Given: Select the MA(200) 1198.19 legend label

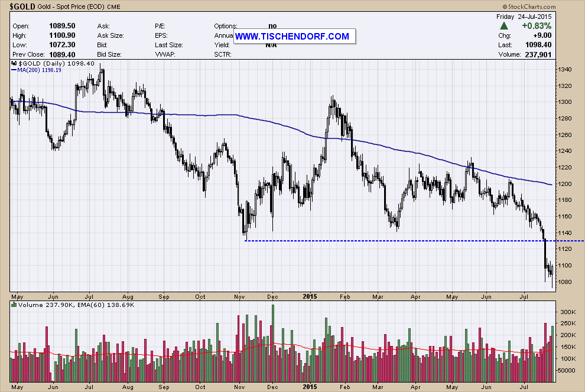Looking at the screenshot, I should coord(41,70).
